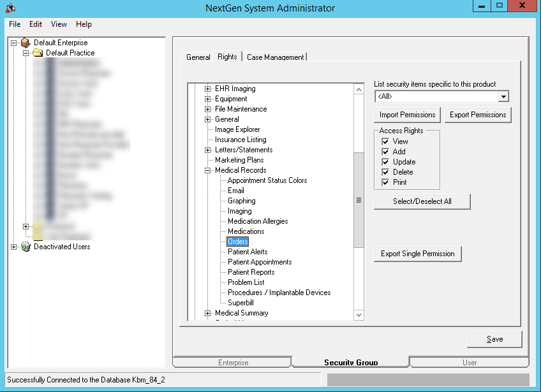Image resolution: width=541 pixels, height=392 pixels.
Task: Collapse the Medical Records node
Action: click(x=207, y=170)
